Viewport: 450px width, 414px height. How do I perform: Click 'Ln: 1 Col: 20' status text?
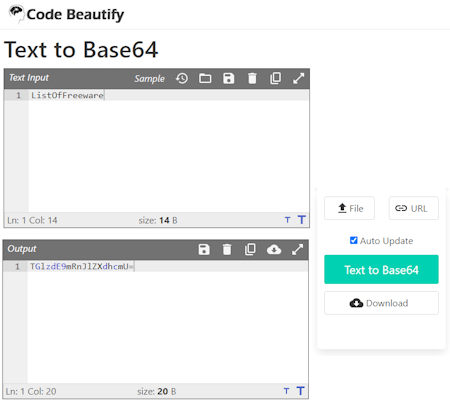(x=31, y=391)
